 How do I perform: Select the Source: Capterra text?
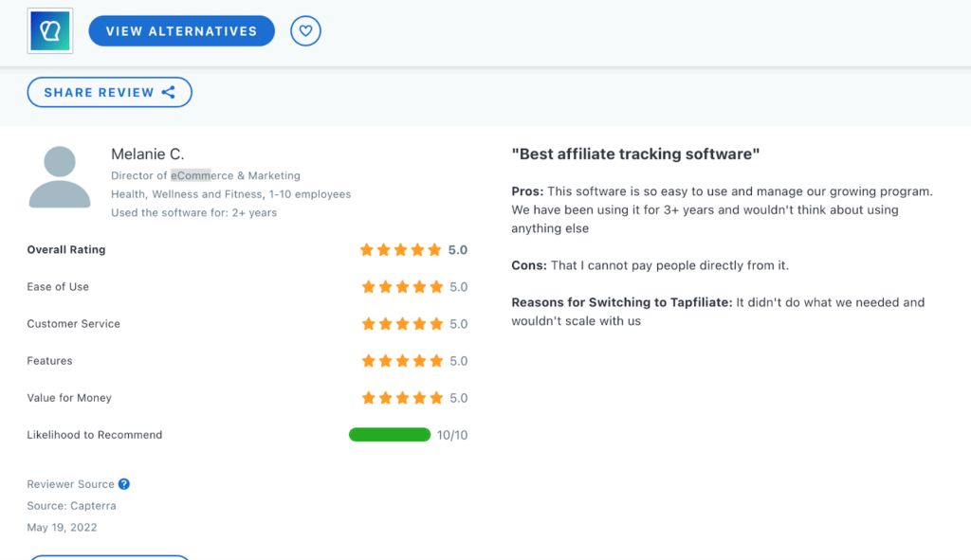tap(71, 505)
